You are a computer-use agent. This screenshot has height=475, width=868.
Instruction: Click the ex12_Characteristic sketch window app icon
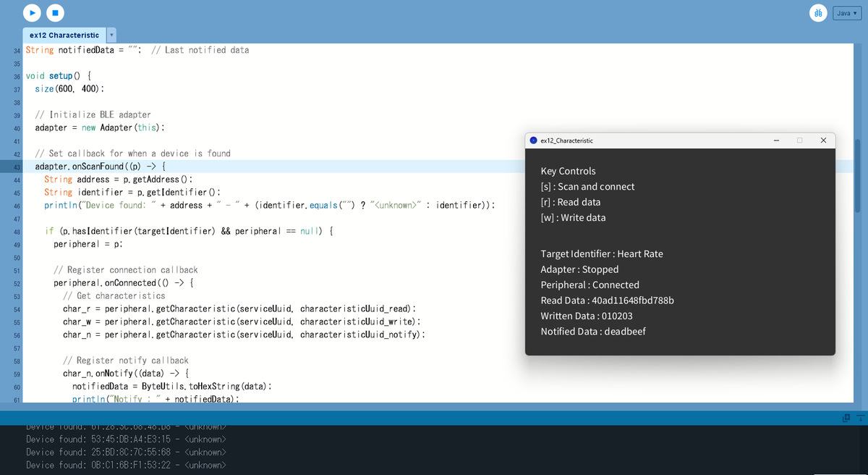pyautogui.click(x=533, y=140)
